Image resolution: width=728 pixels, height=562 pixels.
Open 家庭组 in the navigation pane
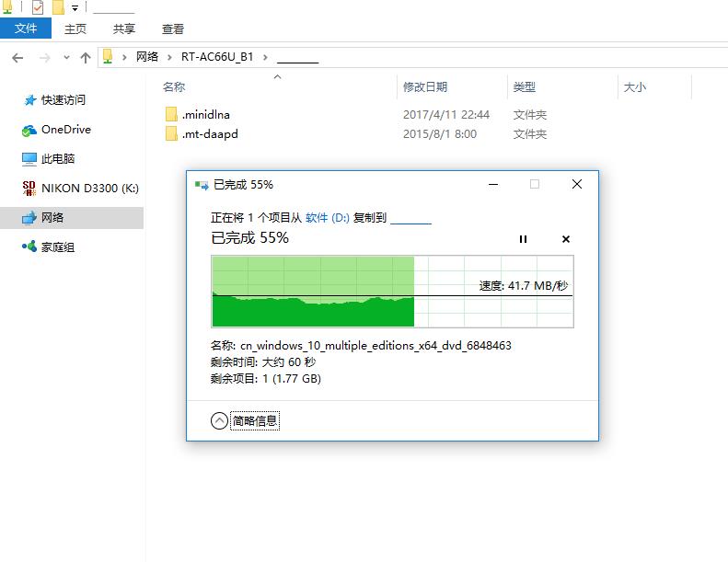coord(58,247)
